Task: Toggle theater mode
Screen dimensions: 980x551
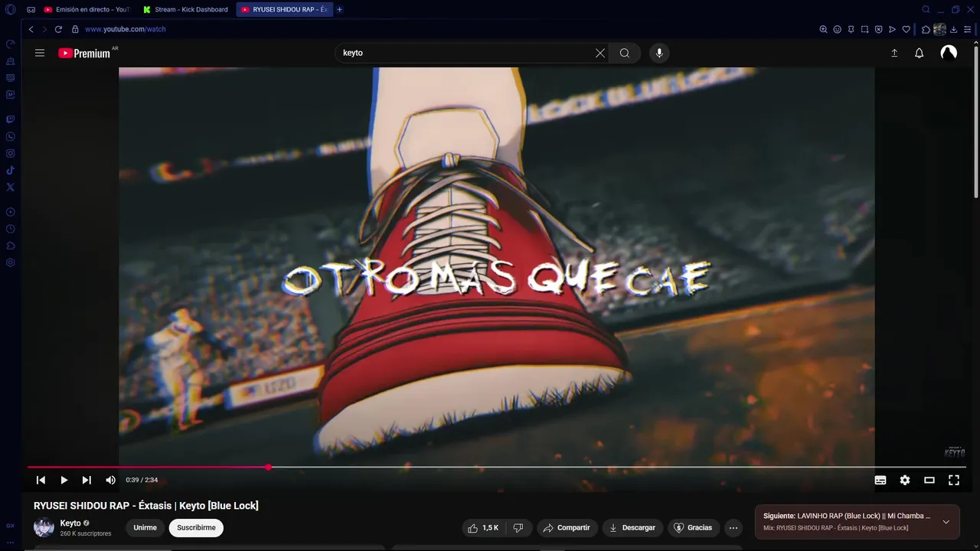Action: tap(929, 480)
